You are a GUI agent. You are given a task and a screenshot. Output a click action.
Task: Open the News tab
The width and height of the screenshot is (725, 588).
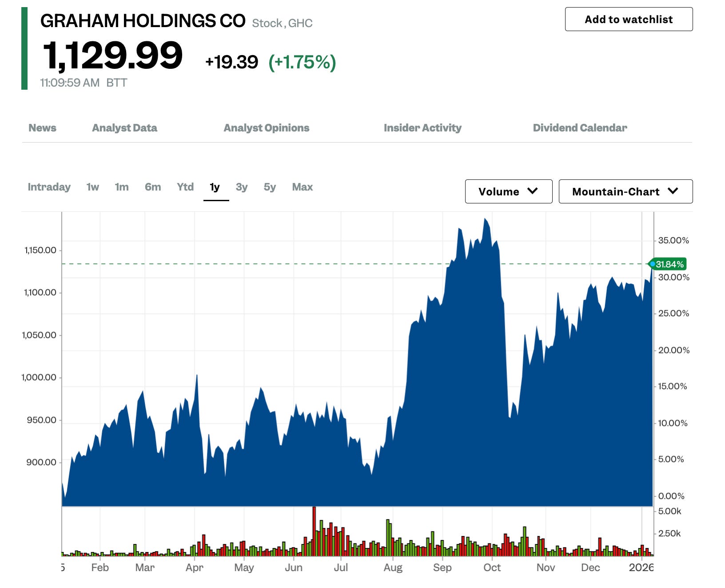[42, 128]
